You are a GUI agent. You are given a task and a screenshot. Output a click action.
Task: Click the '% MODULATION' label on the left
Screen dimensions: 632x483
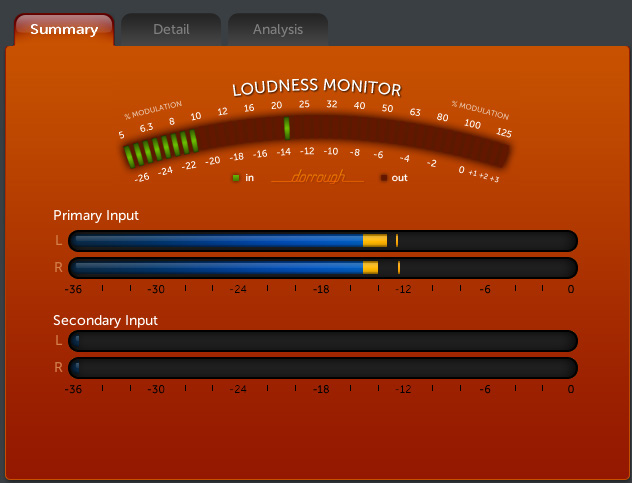153,110
